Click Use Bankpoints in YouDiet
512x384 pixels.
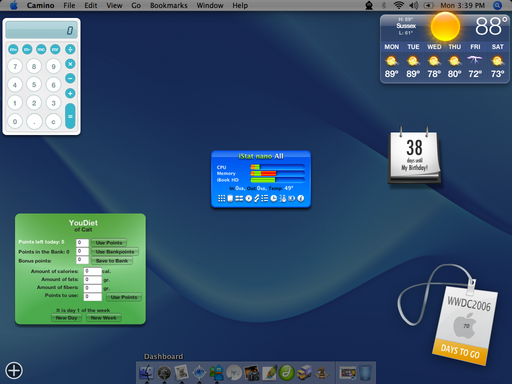(x=115, y=252)
